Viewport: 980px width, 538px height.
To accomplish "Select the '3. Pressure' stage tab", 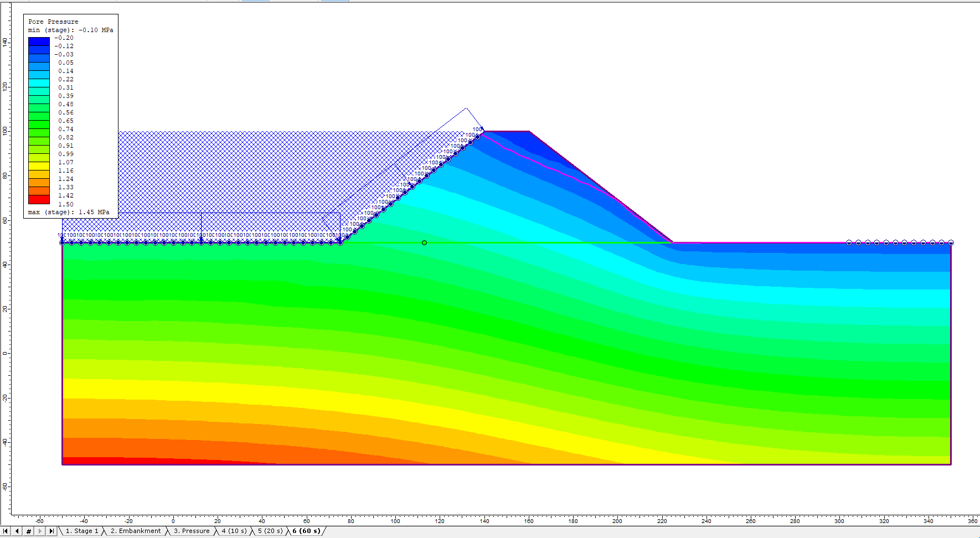I will point(192,531).
